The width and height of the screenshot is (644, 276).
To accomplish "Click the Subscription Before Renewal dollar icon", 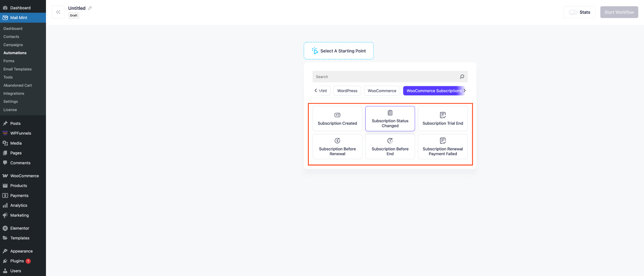I will coord(337,141).
